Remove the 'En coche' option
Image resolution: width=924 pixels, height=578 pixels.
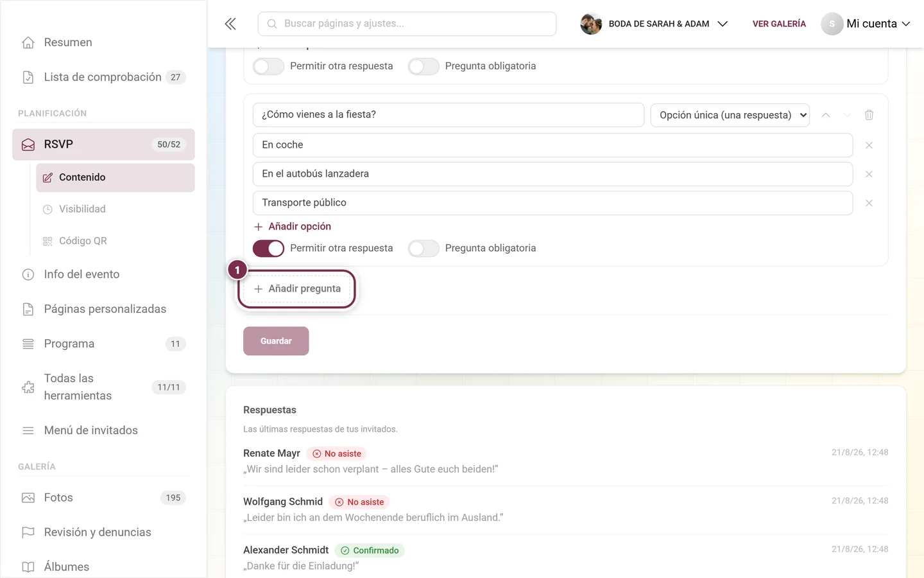pyautogui.click(x=869, y=145)
